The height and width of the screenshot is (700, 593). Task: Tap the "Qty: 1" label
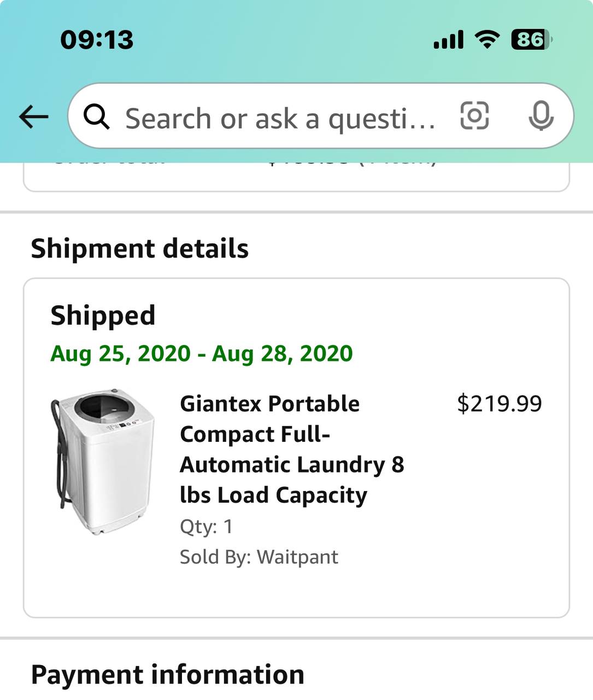(206, 527)
